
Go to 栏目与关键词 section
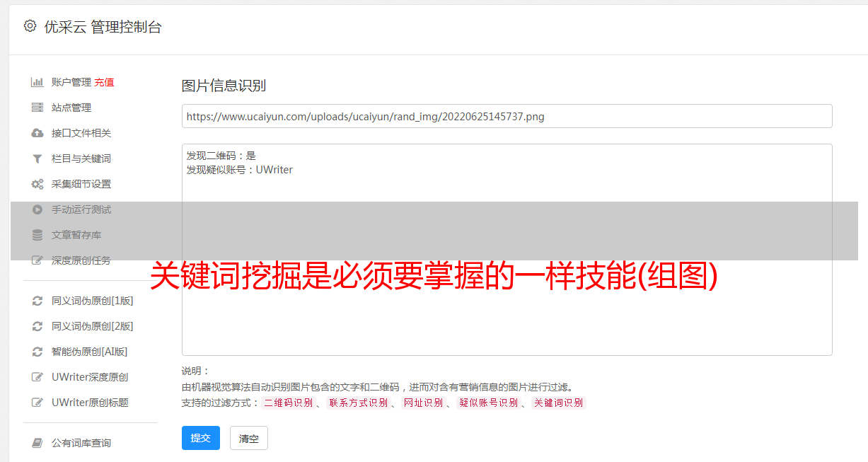(x=81, y=158)
